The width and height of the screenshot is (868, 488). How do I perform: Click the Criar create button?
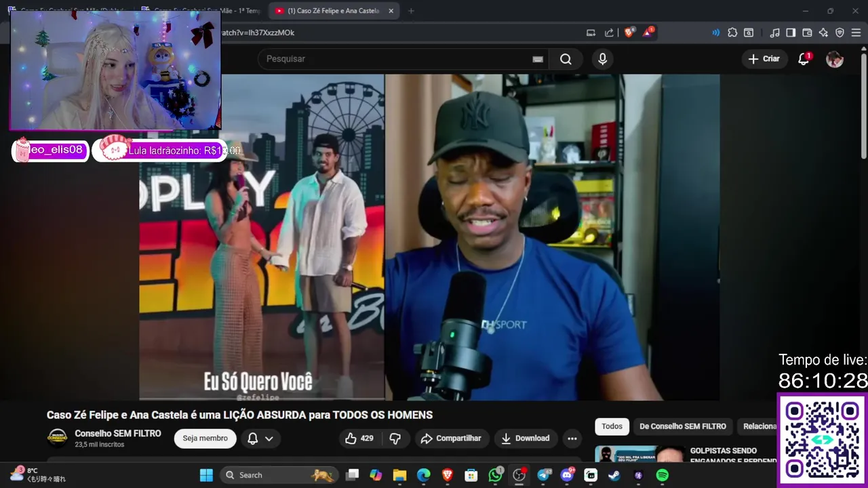click(764, 59)
